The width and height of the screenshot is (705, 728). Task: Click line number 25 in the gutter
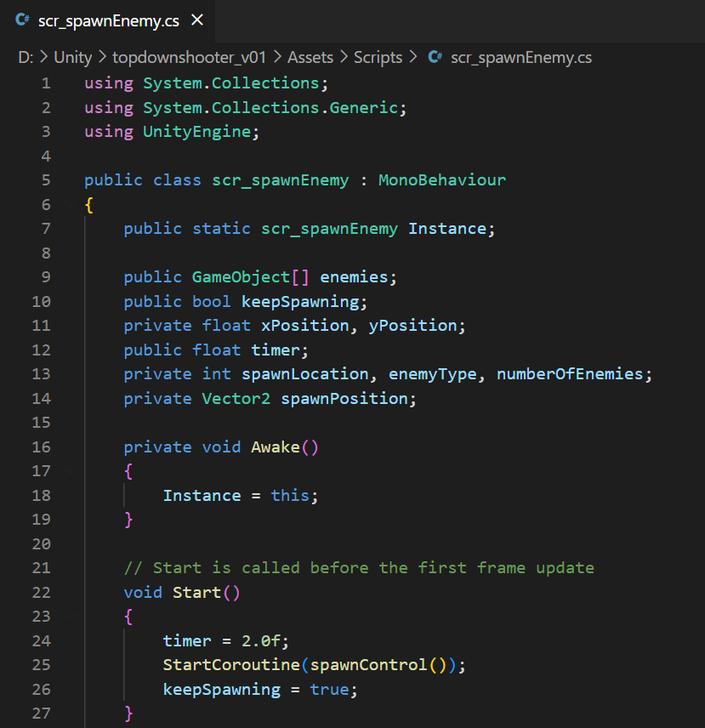(41, 665)
